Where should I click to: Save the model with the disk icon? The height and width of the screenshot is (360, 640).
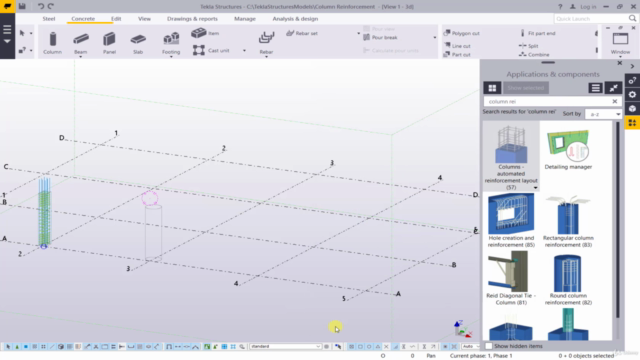[22, 6]
